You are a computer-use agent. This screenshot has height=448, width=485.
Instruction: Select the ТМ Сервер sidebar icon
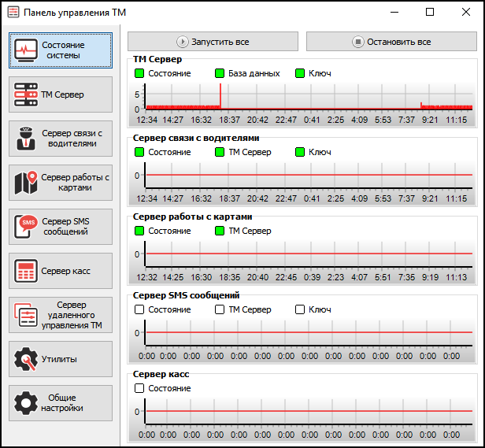(x=27, y=95)
